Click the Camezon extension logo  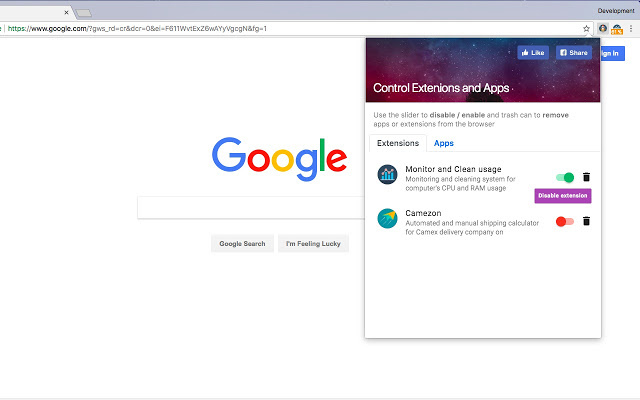387,219
